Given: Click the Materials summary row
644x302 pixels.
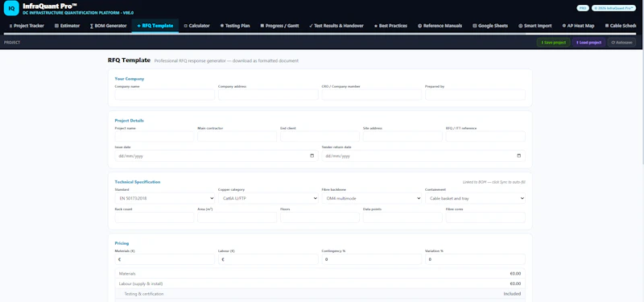Looking at the screenshot, I should click(320, 273).
